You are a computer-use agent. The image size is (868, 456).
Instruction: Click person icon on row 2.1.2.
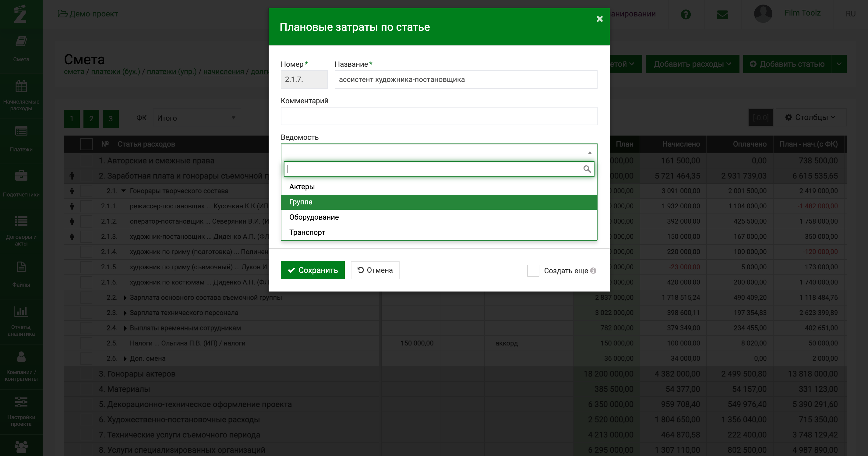[x=72, y=221]
